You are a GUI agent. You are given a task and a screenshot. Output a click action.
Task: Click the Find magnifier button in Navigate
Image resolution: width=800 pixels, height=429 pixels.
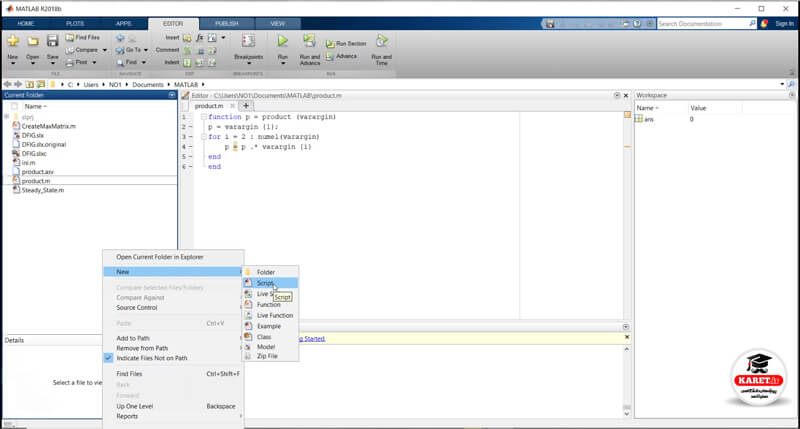(127, 62)
